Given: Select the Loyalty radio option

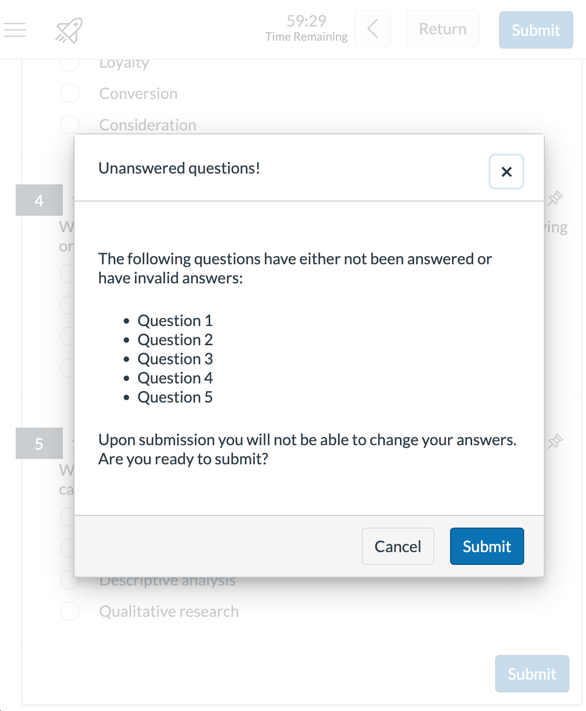Looking at the screenshot, I should (69, 63).
